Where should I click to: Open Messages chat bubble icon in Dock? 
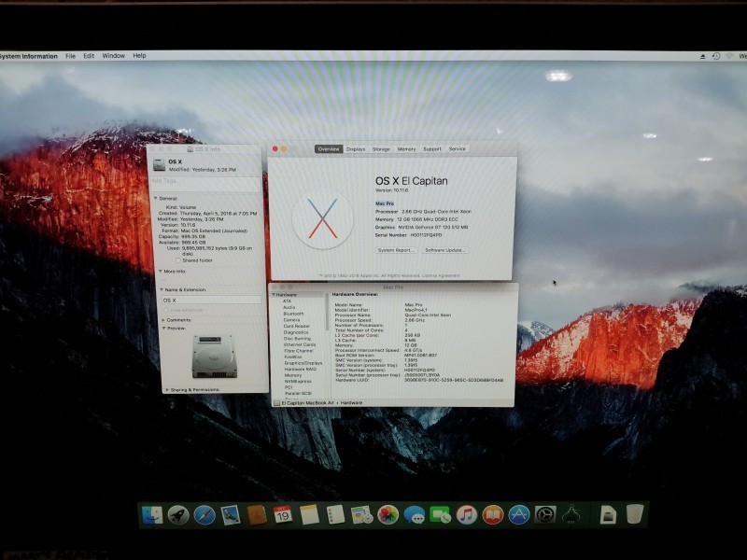(414, 515)
